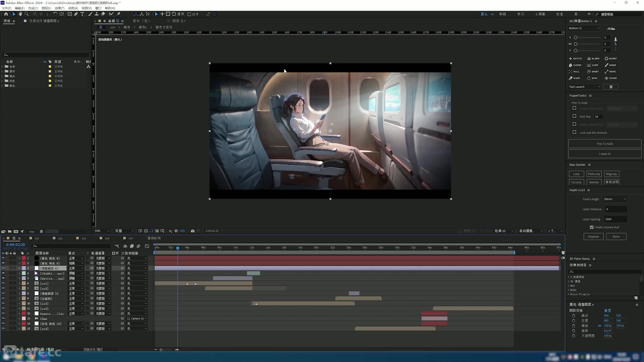Image resolution: width=644 pixels, height=362 pixels.
Task: Open the 文件(F) menu
Action: coord(6,8)
